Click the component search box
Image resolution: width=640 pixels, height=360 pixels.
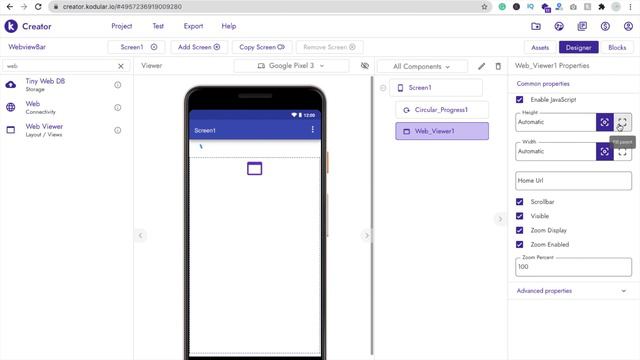coord(59,66)
